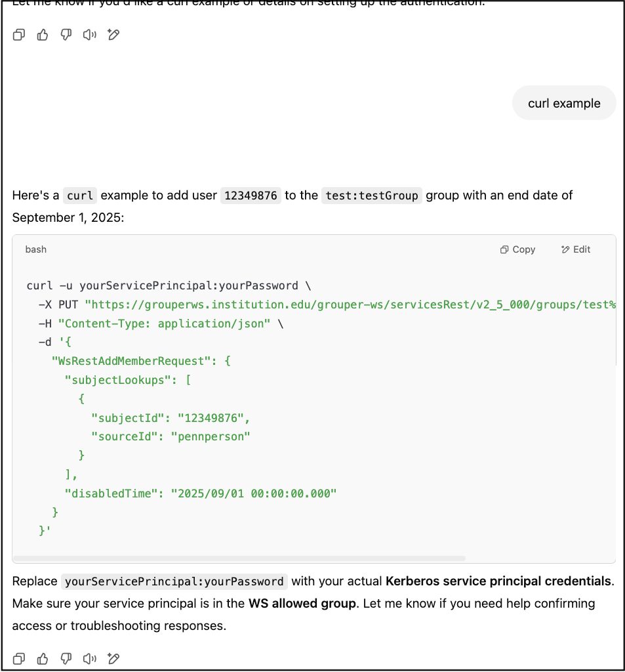The height and width of the screenshot is (672, 625).
Task: Copy the first response using top copy icon
Action: coord(19,35)
